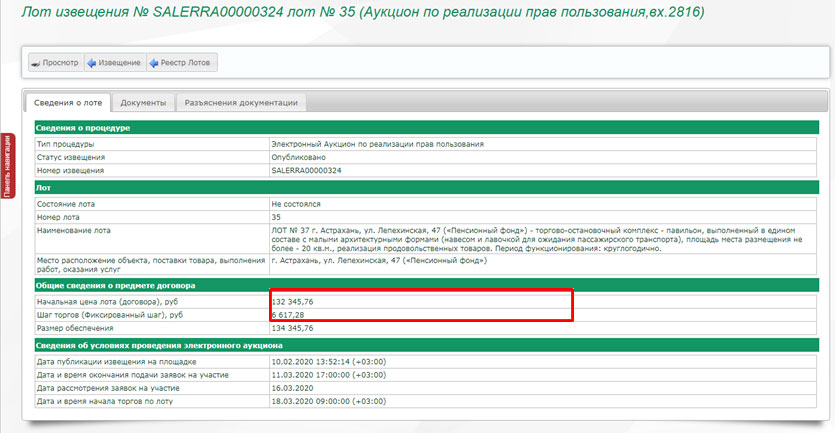The image size is (835, 433).
Task: Click the lot status Не состоялся
Action: click(x=296, y=203)
